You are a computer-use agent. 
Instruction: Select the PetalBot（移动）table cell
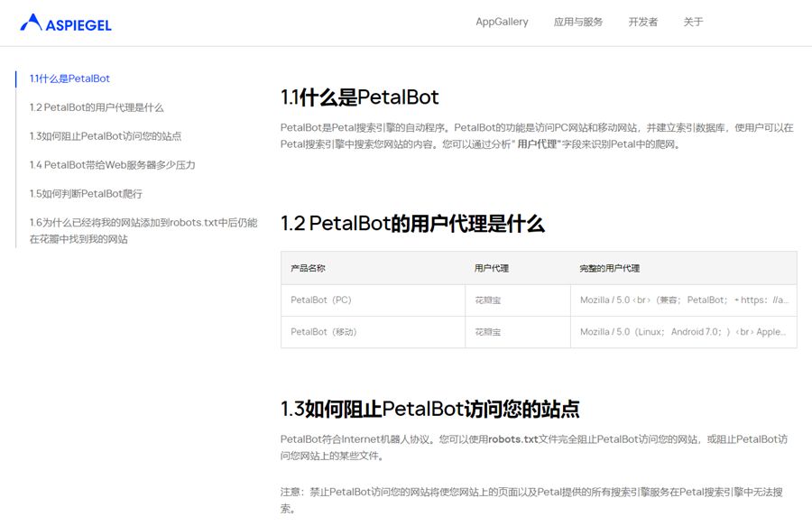click(x=324, y=332)
